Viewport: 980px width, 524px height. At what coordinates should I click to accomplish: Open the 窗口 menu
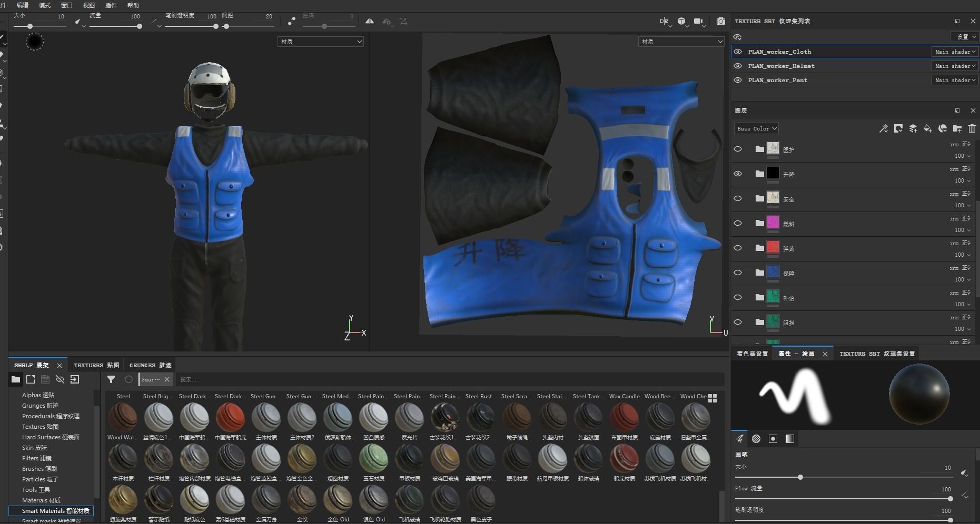[67, 5]
